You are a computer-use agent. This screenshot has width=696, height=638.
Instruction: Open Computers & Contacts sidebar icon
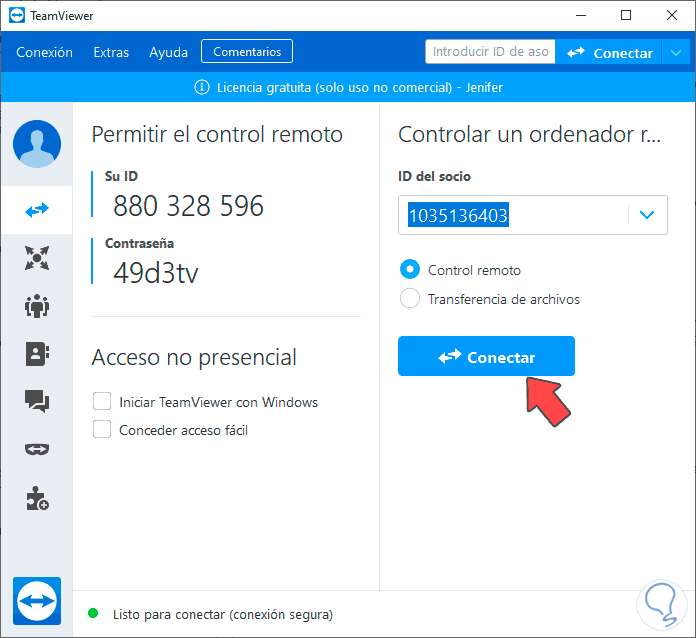37,354
